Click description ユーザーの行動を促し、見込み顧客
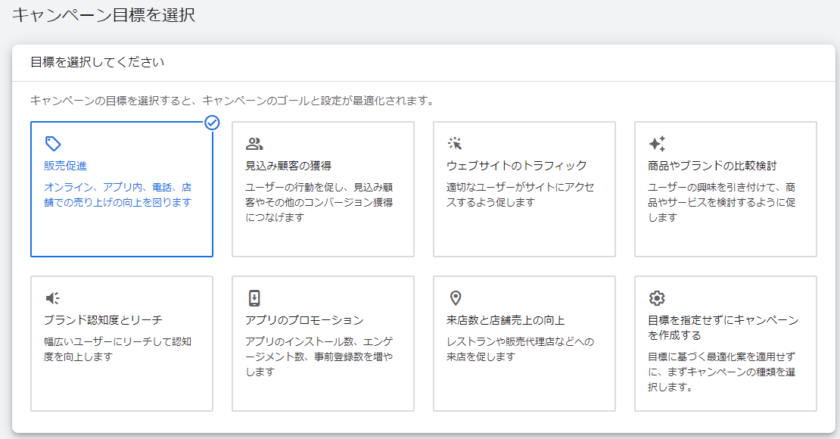Screen dimensions: 840x439 point(319,202)
